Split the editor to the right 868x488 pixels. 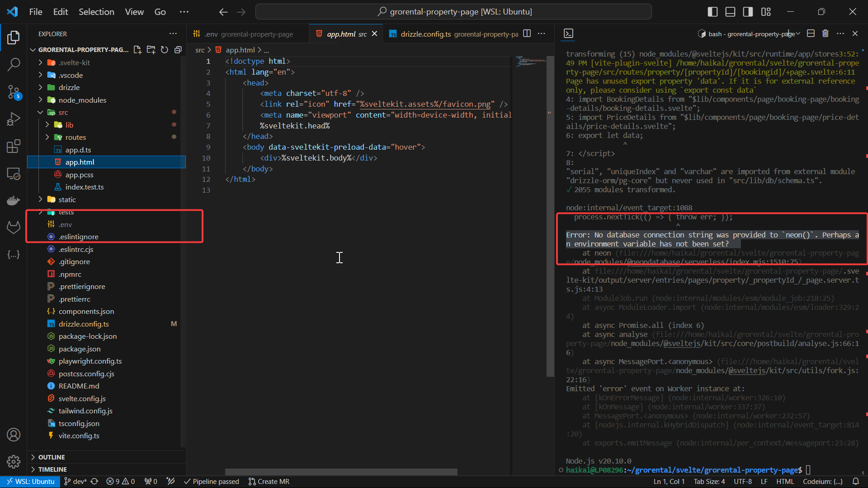(x=527, y=33)
